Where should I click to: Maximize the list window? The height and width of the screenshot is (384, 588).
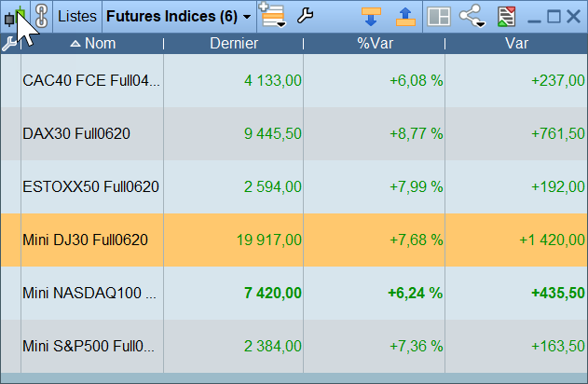pyautogui.click(x=554, y=17)
